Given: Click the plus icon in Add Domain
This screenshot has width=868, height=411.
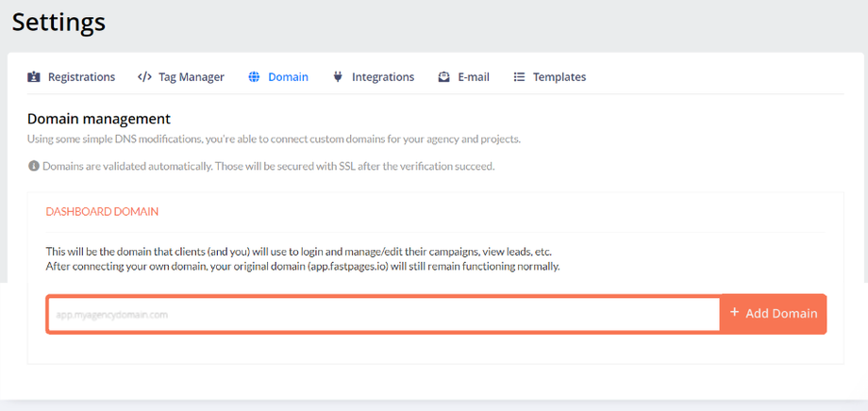Looking at the screenshot, I should (x=734, y=313).
